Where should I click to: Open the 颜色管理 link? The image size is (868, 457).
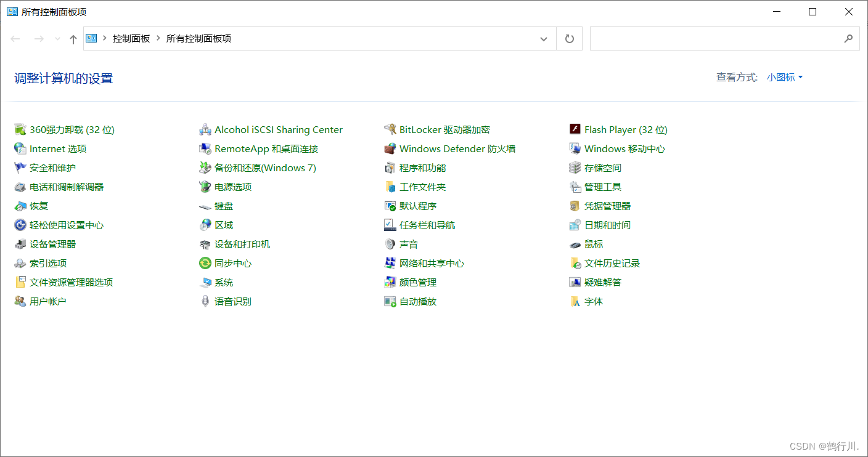[418, 282]
